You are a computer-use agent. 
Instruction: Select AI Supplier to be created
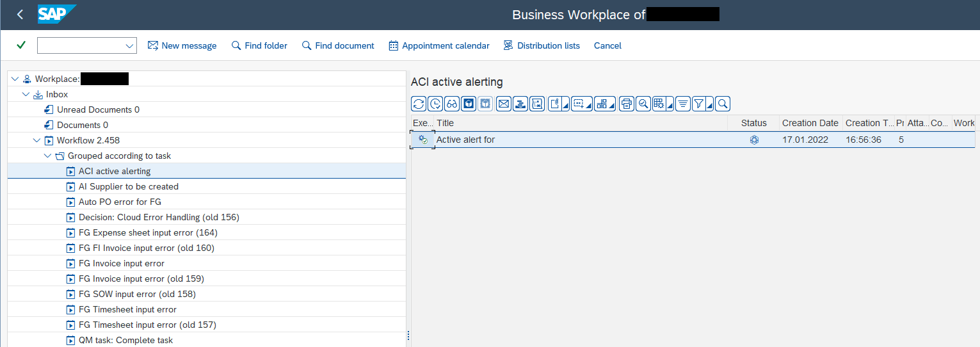(x=129, y=186)
